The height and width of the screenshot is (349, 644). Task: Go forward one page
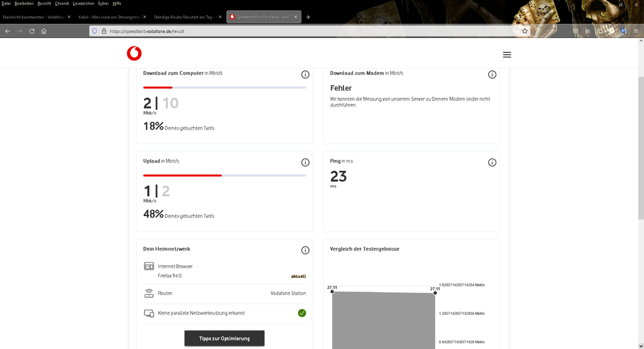(x=20, y=31)
